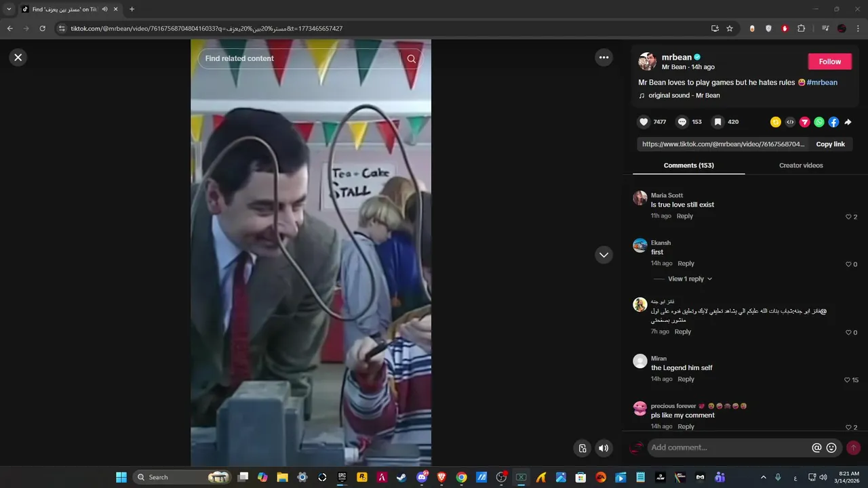
Task: Share to Facebook icon
Action: coord(833,122)
